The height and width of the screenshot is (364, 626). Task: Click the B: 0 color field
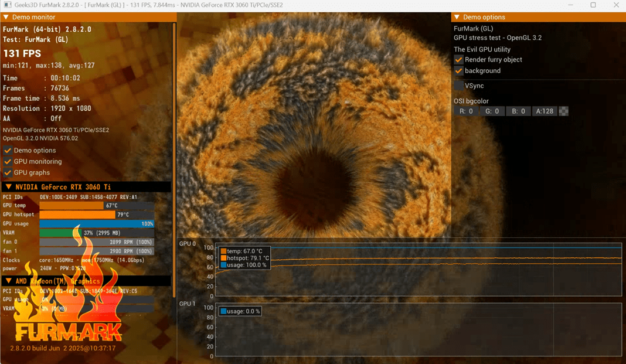[x=518, y=111]
